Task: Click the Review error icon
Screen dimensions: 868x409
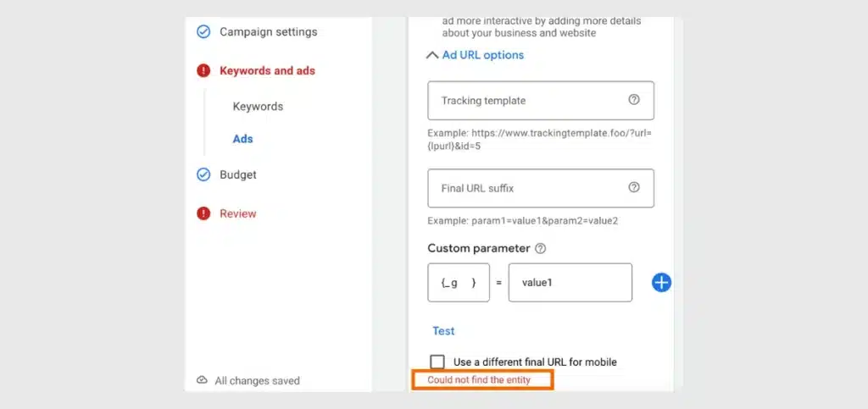Action: tap(203, 213)
